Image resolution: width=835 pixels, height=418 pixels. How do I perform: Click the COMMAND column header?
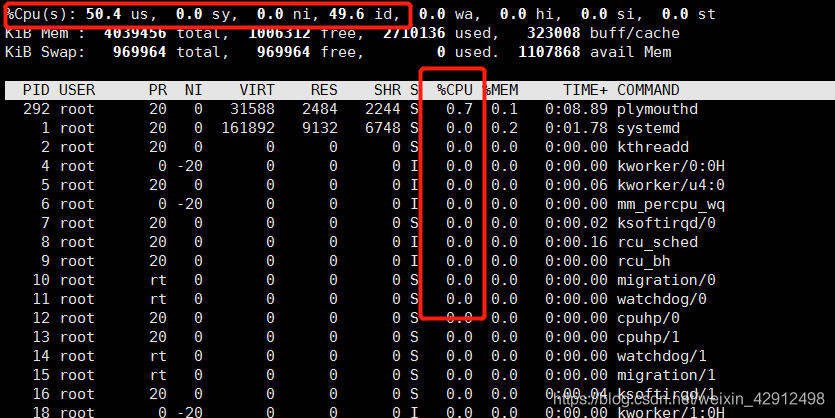648,90
